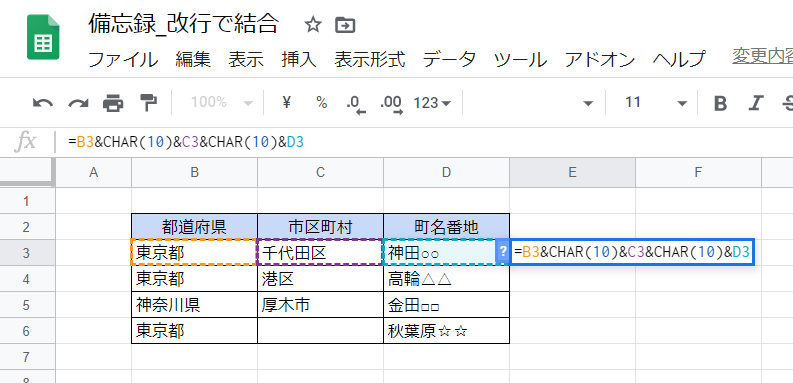This screenshot has height=383, width=793.
Task: Select header cell 市区町村
Action: (x=320, y=226)
